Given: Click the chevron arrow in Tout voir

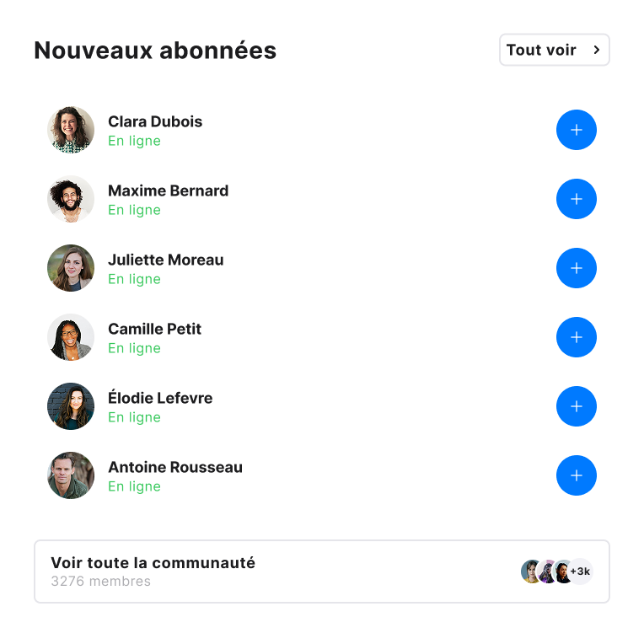Looking at the screenshot, I should pos(597,50).
